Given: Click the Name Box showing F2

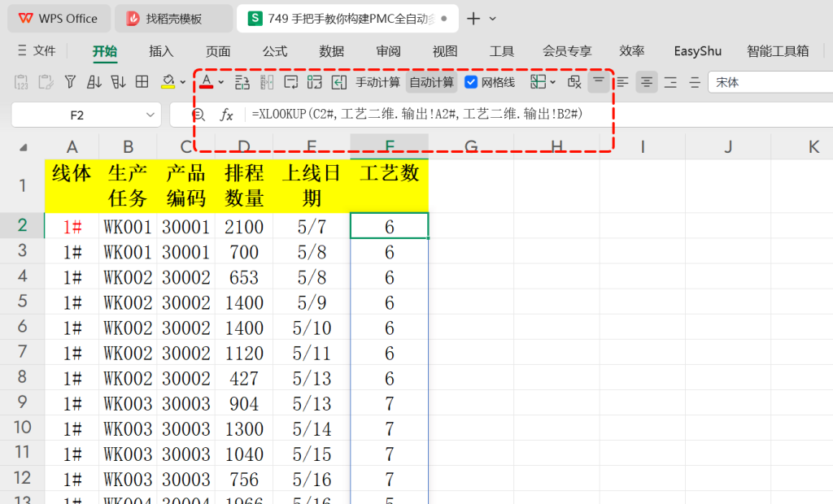Looking at the screenshot, I should coord(77,115).
